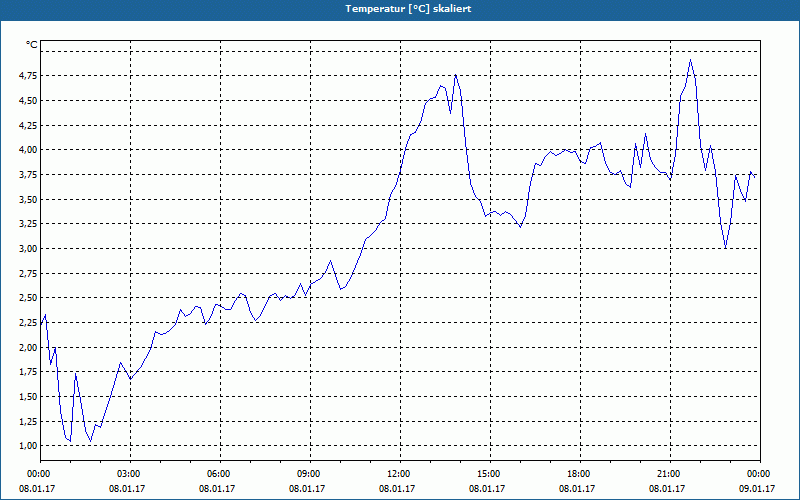800x500 pixels.
Task: Choose the 2,00 y-axis tick label
Action: click(28, 347)
